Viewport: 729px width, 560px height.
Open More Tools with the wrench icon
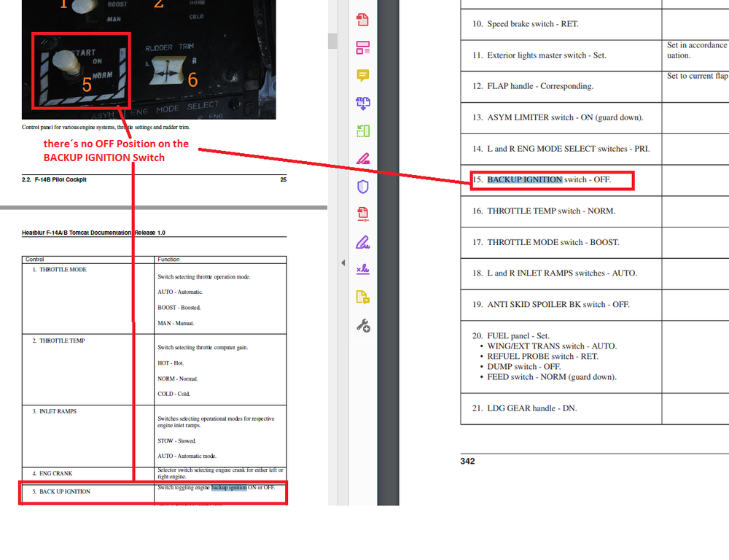pyautogui.click(x=362, y=326)
